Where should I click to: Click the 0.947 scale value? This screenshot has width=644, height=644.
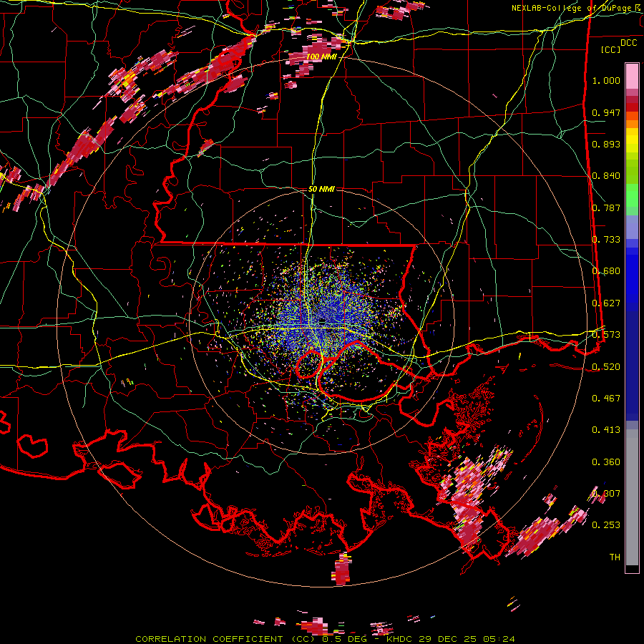[x=606, y=112]
